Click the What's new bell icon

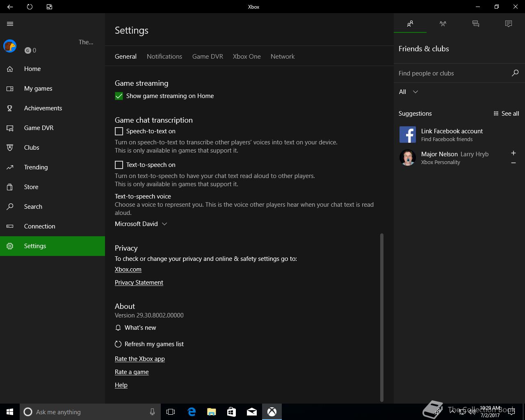tap(118, 328)
